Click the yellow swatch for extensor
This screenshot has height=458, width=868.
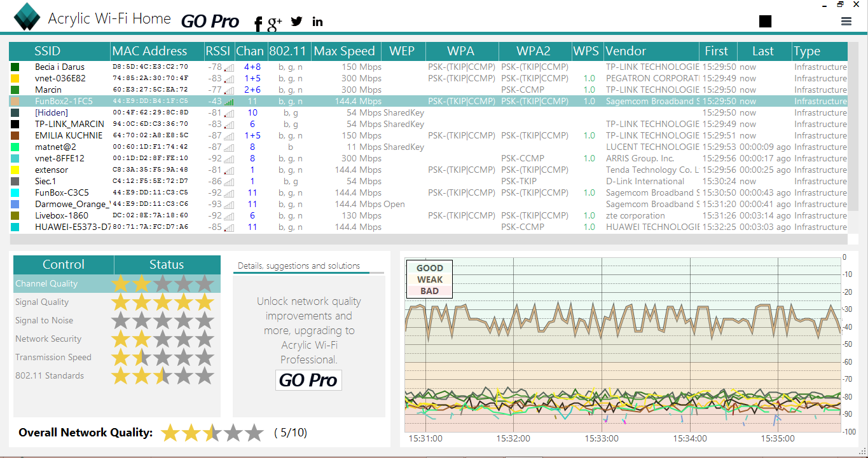point(15,170)
